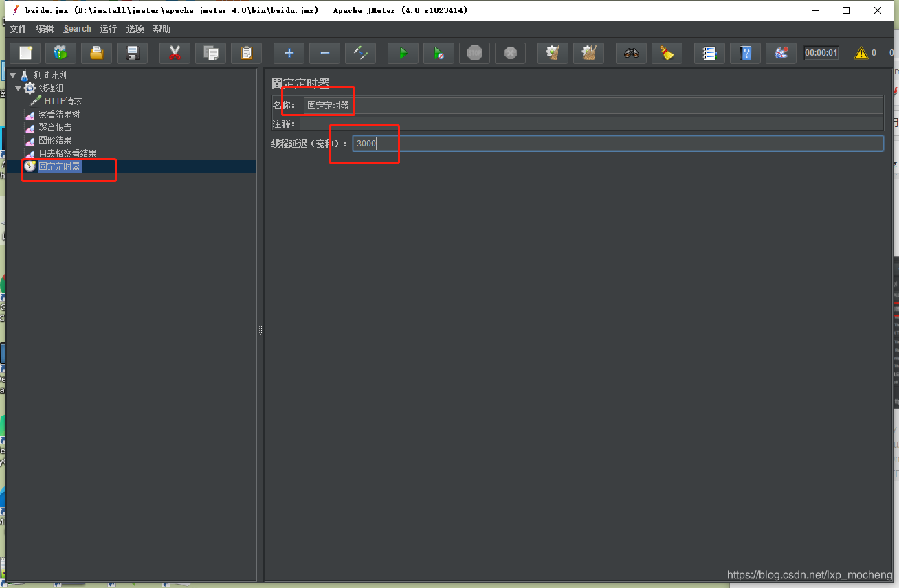This screenshot has height=588, width=899.
Task: Expand all nodes with plus icon
Action: 289,53
